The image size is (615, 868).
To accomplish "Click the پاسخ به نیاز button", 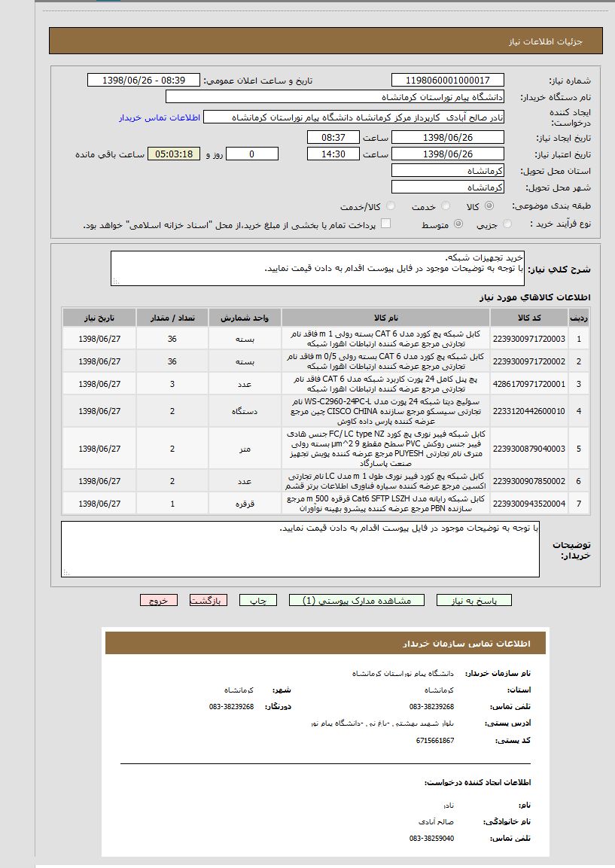I will tap(473, 600).
